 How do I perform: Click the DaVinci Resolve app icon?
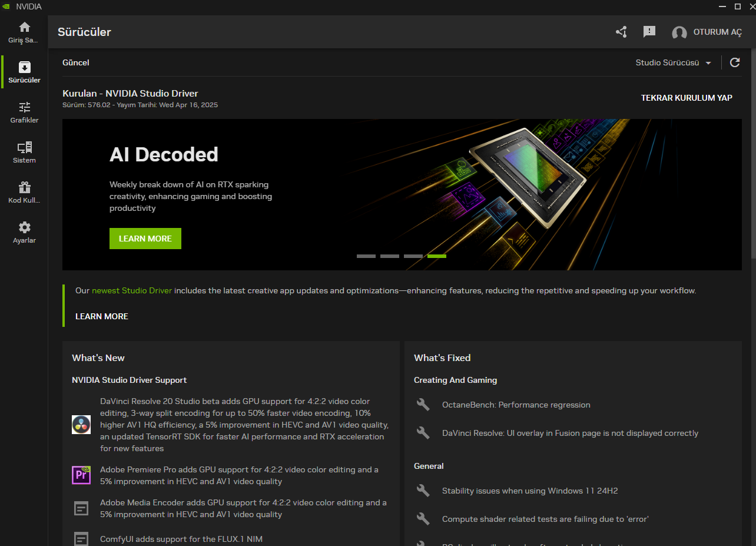(81, 425)
